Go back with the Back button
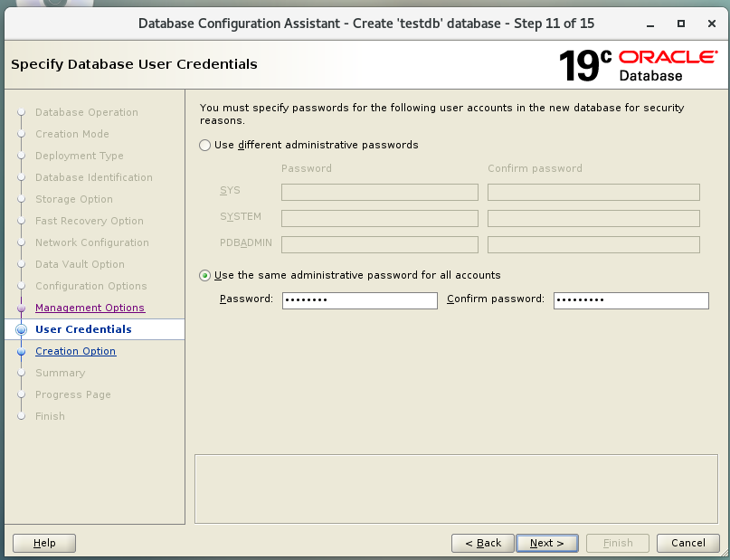Viewport: 730px width, 560px height. pos(483,543)
